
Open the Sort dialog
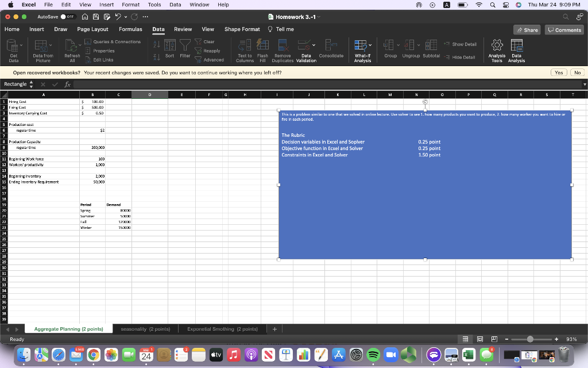point(170,48)
